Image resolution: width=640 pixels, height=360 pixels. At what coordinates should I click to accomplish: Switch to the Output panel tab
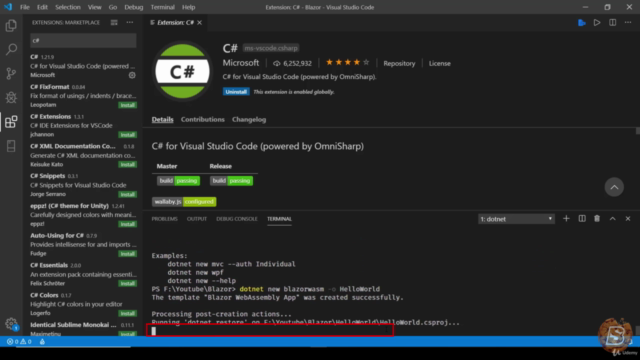(x=197, y=219)
